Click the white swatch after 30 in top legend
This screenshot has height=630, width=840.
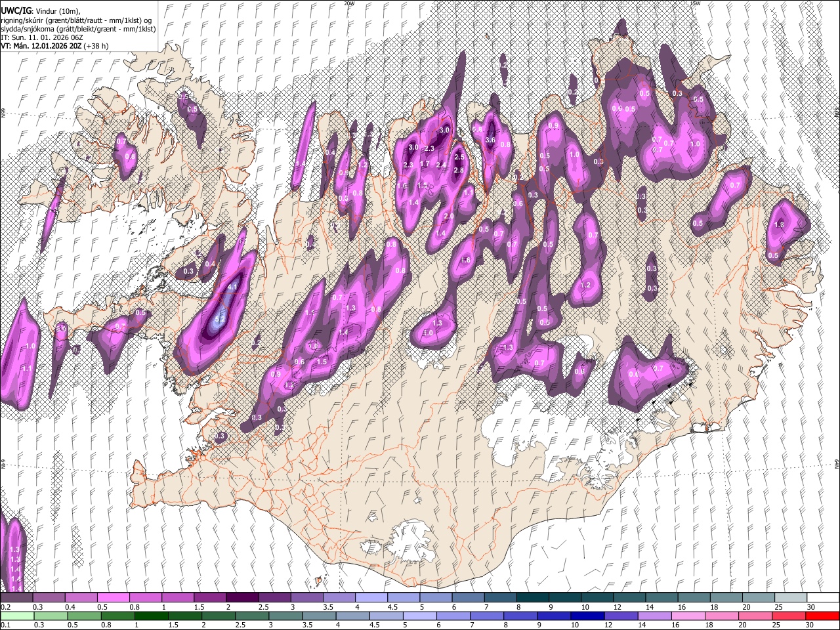(x=823, y=598)
